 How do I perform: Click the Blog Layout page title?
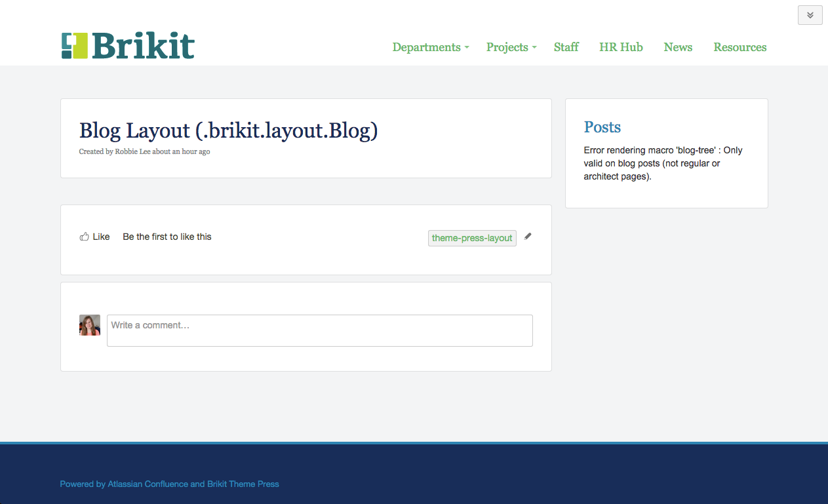click(228, 130)
